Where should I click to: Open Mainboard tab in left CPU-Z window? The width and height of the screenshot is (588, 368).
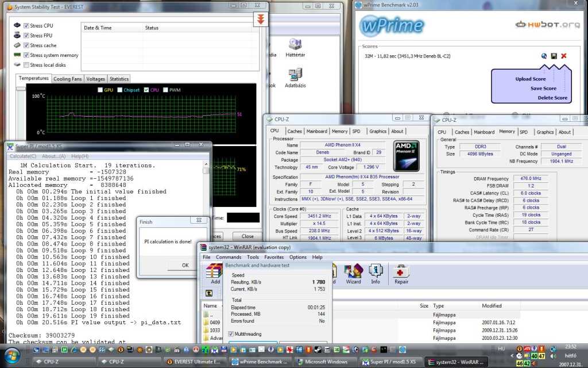[317, 132]
